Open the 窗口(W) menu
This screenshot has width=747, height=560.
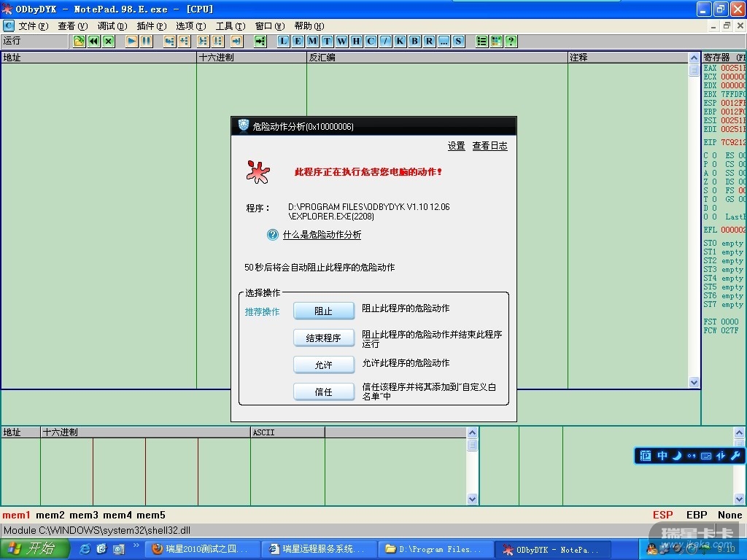(x=270, y=26)
